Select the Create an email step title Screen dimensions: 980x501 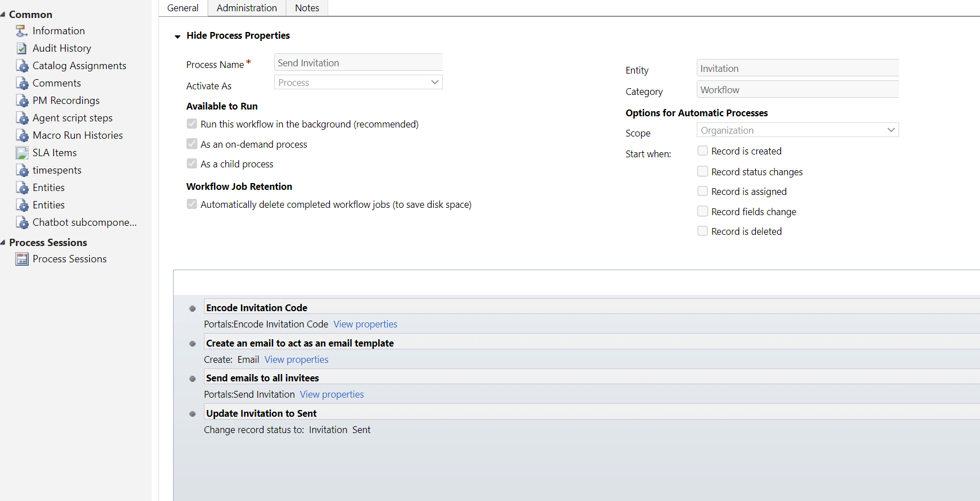coord(300,343)
